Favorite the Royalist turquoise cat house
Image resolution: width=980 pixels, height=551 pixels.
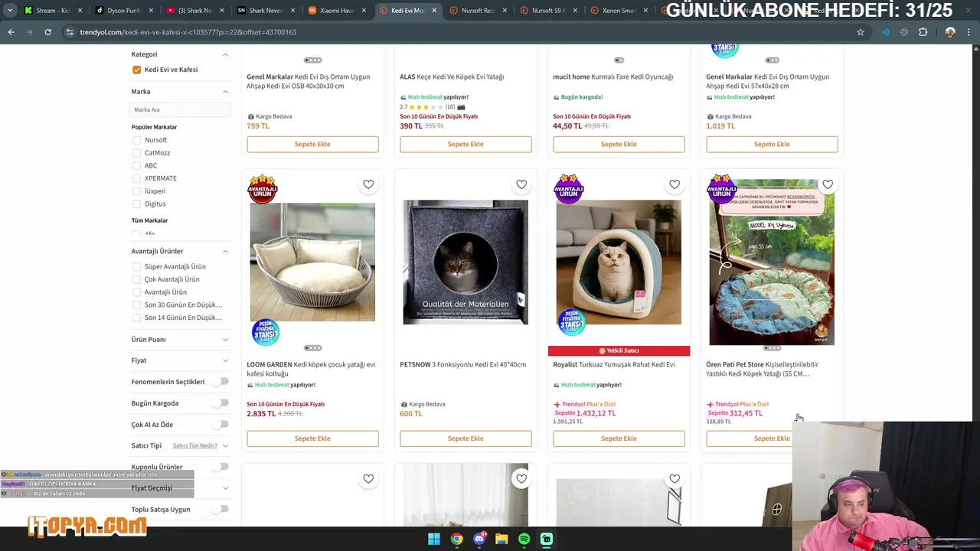(x=675, y=184)
